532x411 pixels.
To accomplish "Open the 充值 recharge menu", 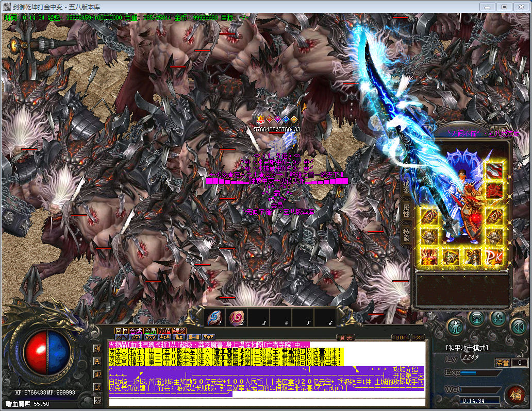I will 165,331.
